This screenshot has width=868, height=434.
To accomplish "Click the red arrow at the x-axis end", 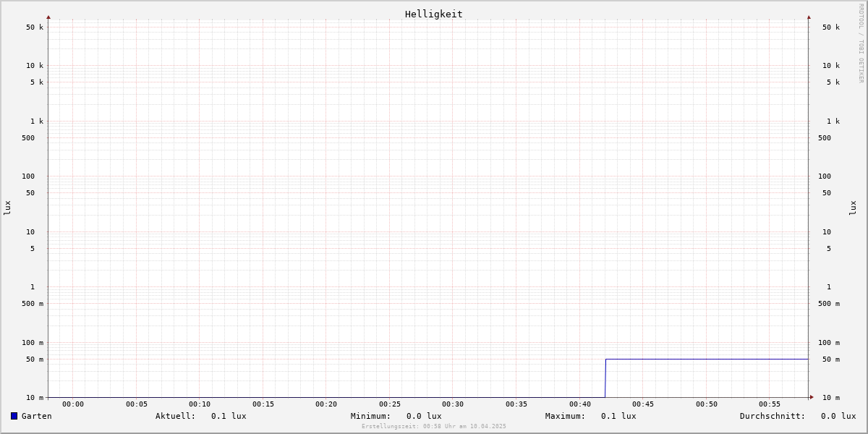I will [812, 397].
